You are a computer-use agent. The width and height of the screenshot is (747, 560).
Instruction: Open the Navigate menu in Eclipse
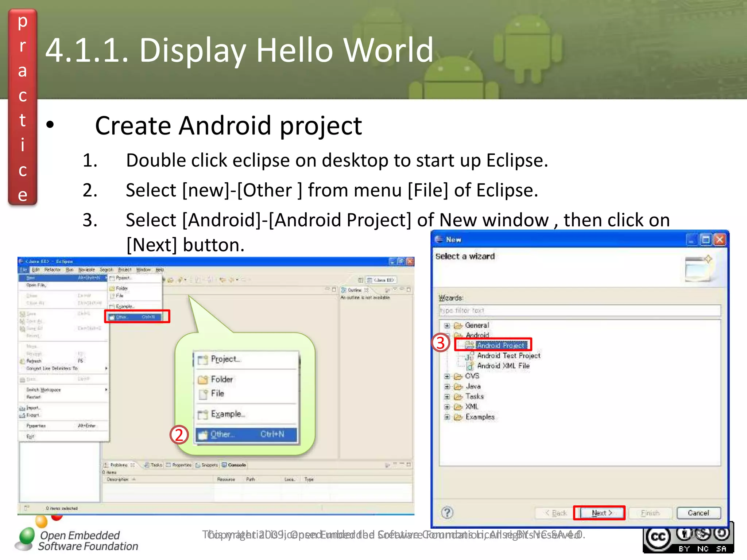[x=87, y=270]
